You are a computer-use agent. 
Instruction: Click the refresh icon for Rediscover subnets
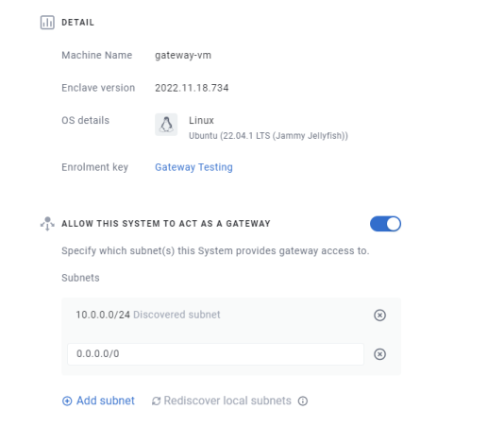coord(157,401)
